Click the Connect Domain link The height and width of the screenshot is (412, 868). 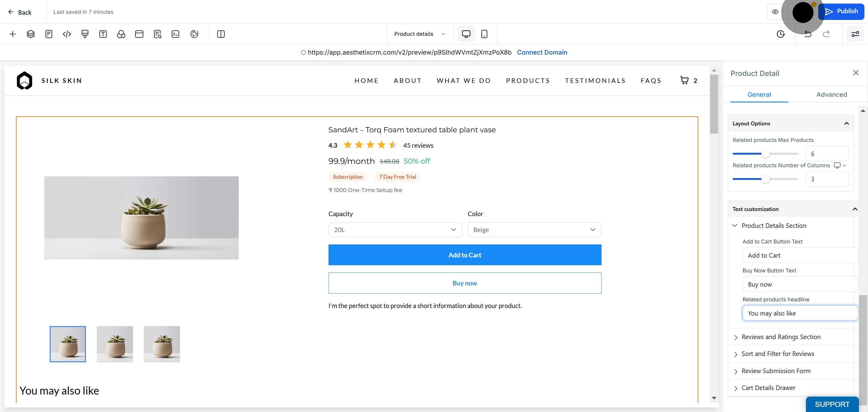click(542, 52)
